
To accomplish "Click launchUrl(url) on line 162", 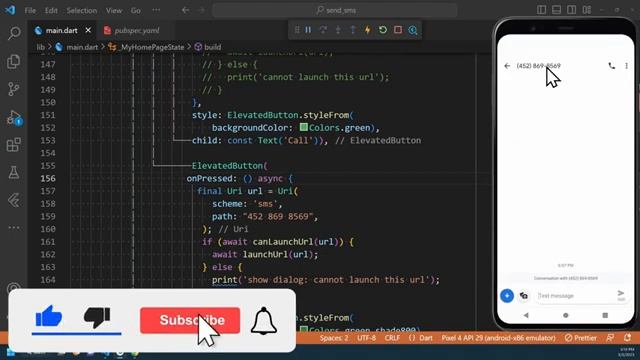I will [x=278, y=254].
